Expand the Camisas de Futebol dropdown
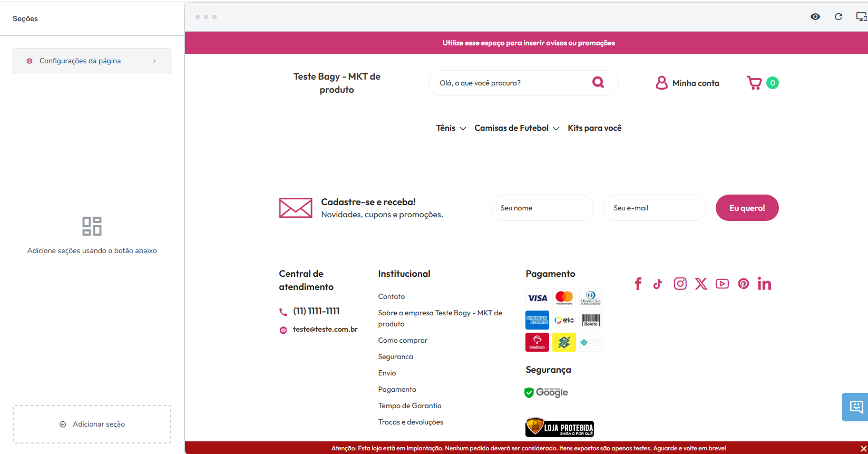 tap(516, 128)
